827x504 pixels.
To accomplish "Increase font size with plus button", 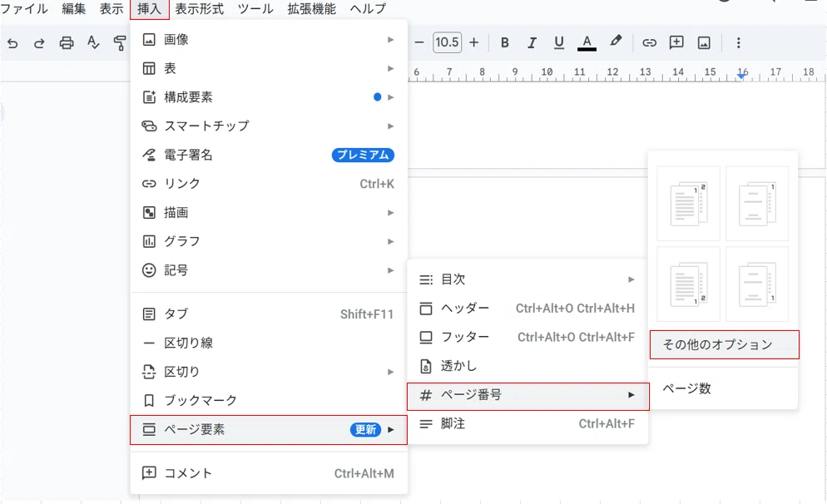I will click(473, 42).
